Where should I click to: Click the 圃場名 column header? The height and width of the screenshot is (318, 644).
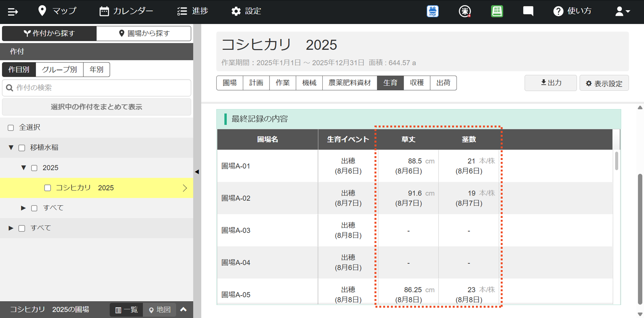[x=268, y=139]
